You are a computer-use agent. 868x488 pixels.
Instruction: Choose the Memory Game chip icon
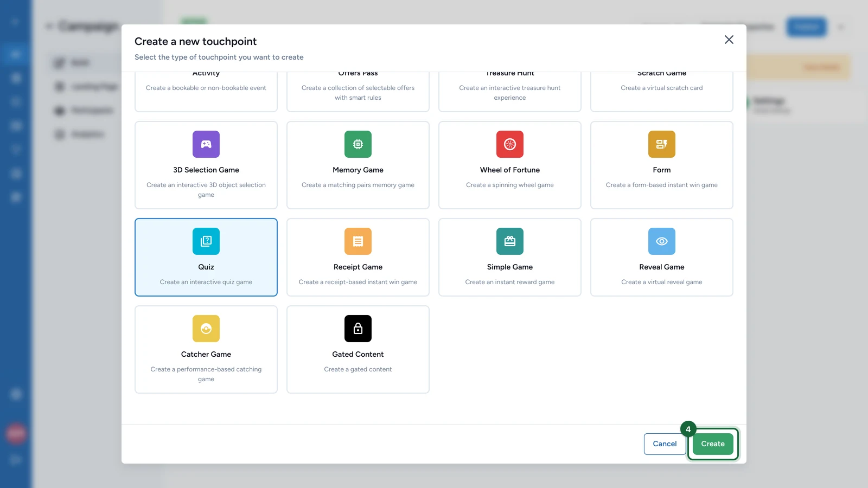(x=358, y=144)
